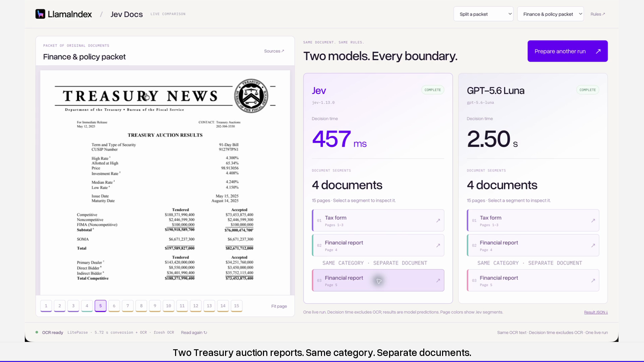The height and width of the screenshot is (362, 644).
Task: Jump to page 11 in the pager
Action: (182, 306)
